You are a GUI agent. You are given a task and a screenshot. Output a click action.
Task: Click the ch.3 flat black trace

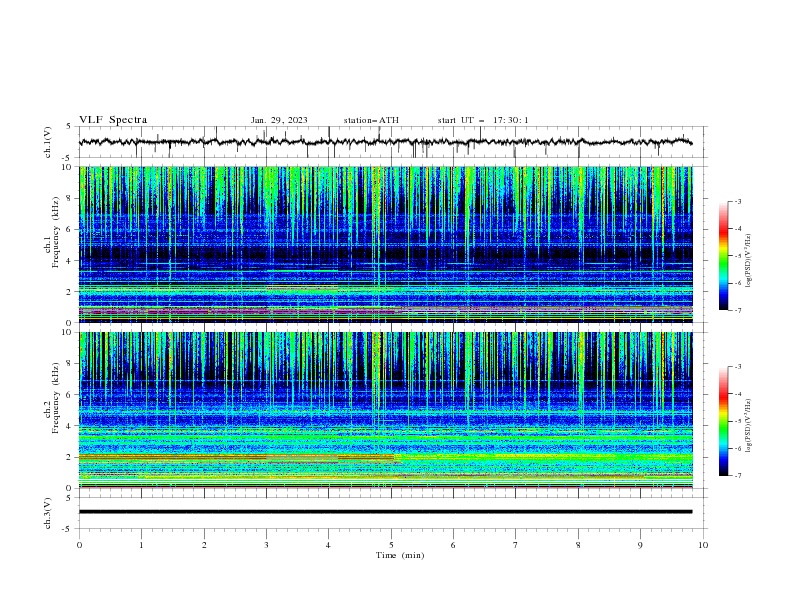[x=385, y=512]
